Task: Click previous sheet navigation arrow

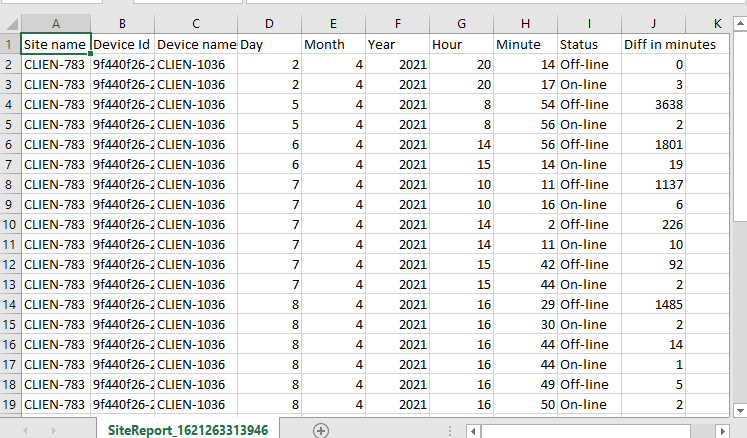Action: 25,430
